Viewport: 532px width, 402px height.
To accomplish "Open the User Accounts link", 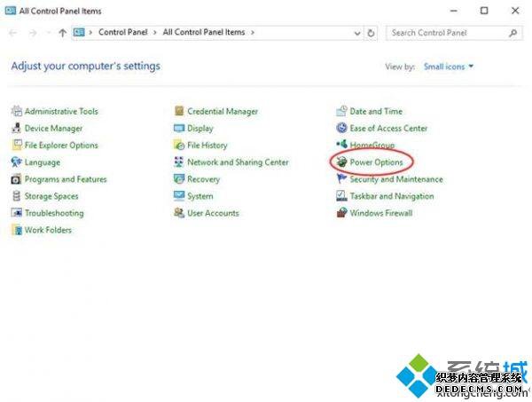I will tap(213, 213).
